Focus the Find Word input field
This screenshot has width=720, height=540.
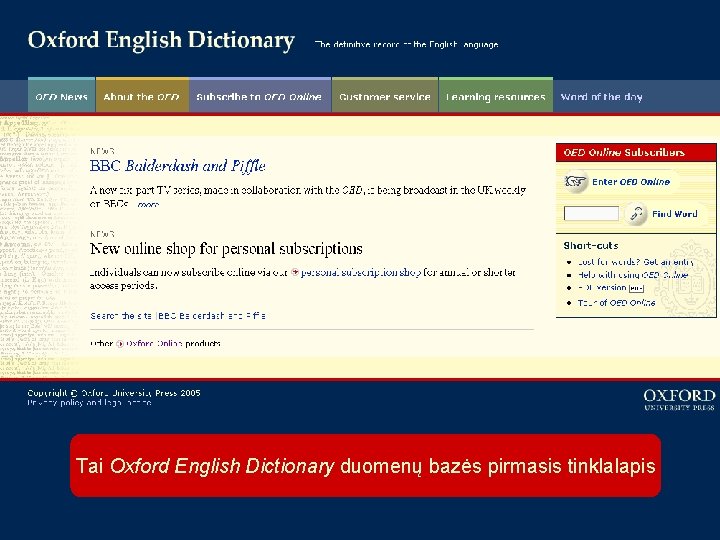[x=591, y=214]
